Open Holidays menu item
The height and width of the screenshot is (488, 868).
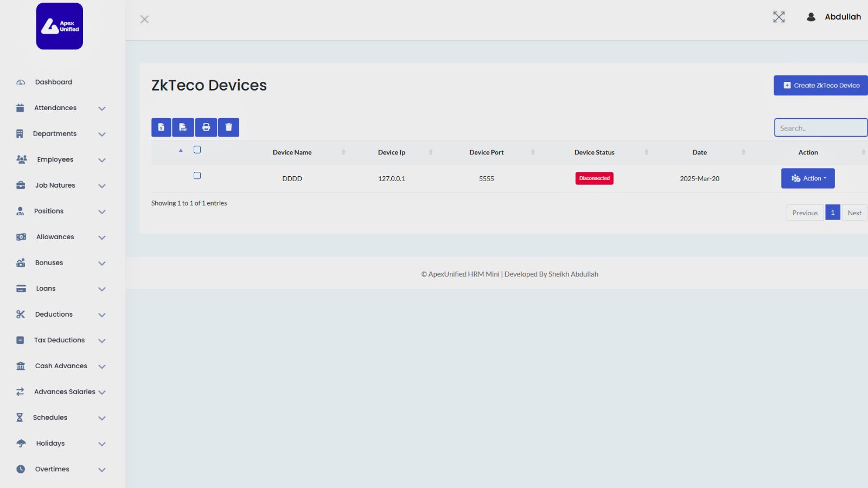coord(50,444)
